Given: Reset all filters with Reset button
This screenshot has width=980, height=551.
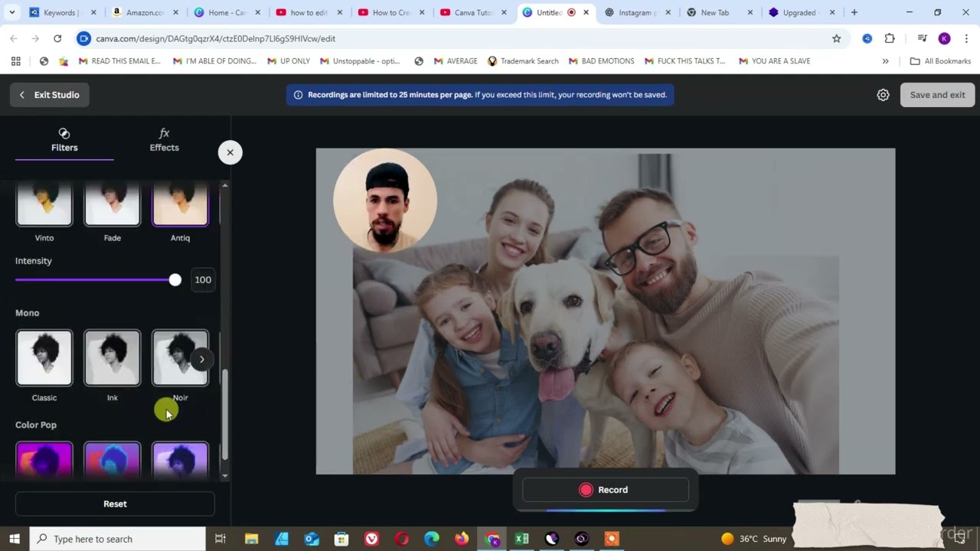Looking at the screenshot, I should [115, 504].
